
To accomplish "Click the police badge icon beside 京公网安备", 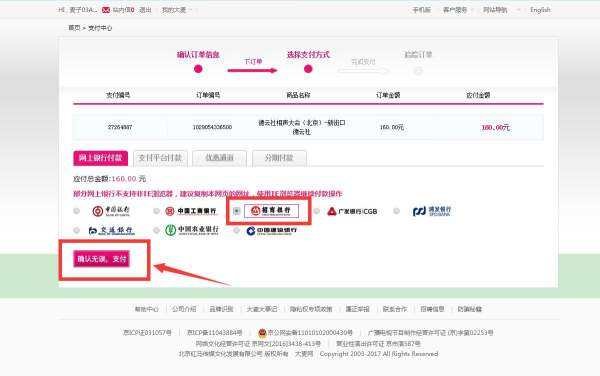I will pyautogui.click(x=262, y=333).
